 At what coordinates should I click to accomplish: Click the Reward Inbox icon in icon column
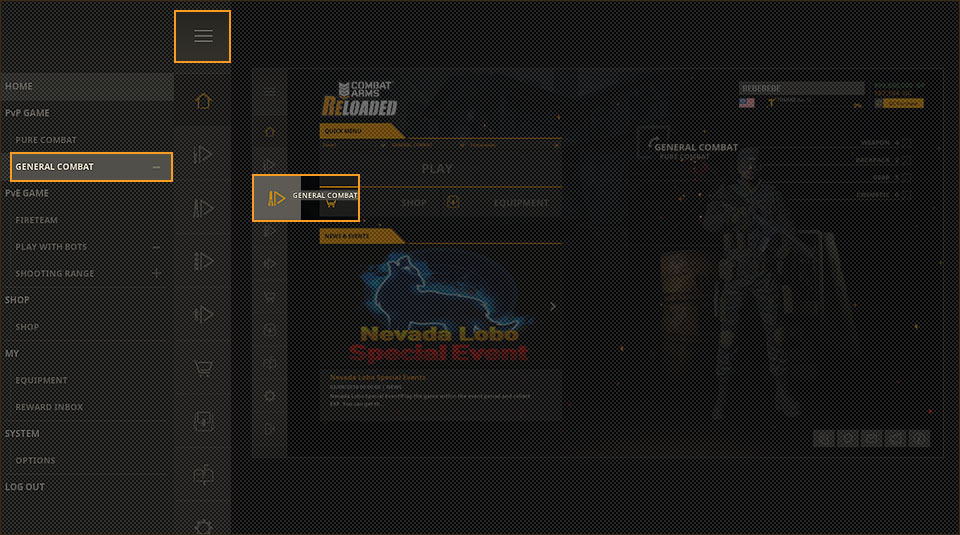point(203,474)
